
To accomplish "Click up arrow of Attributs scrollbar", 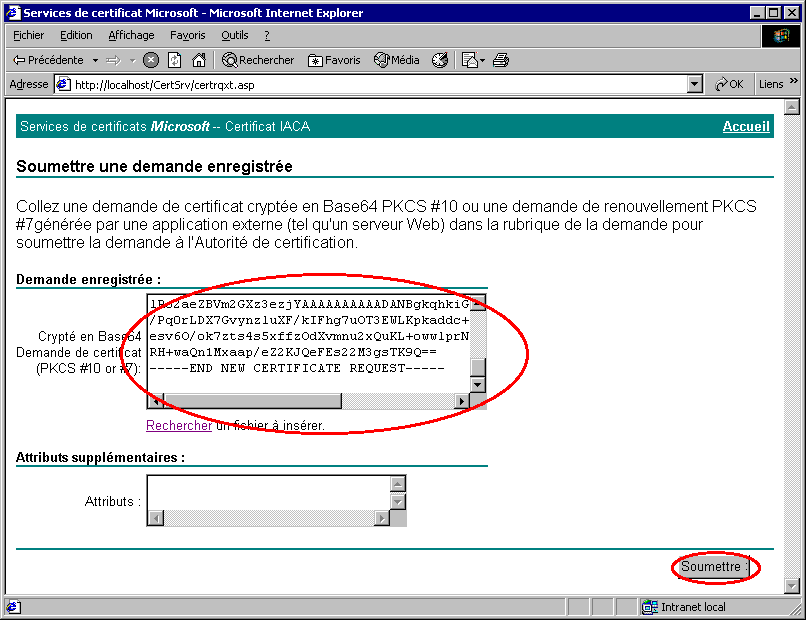I will (x=398, y=484).
